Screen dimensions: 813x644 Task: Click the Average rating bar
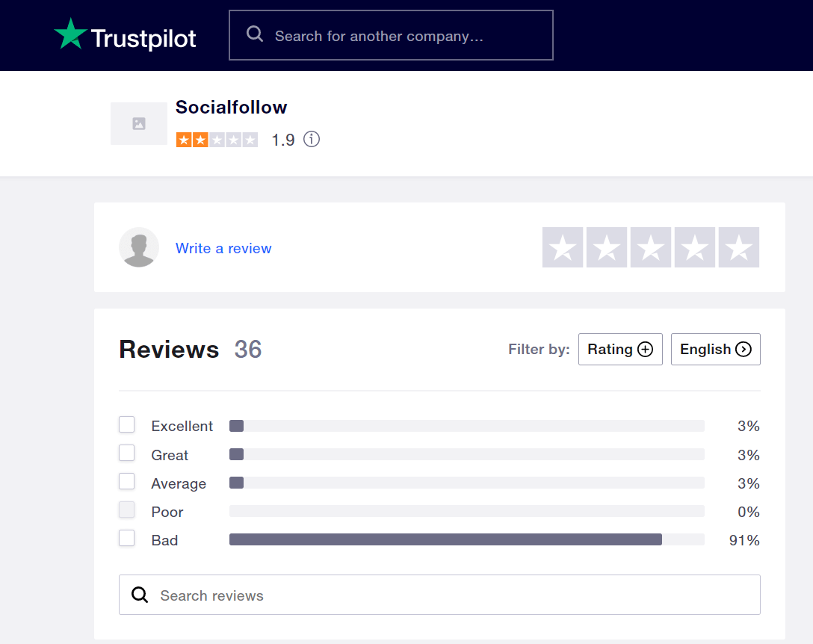[466, 483]
